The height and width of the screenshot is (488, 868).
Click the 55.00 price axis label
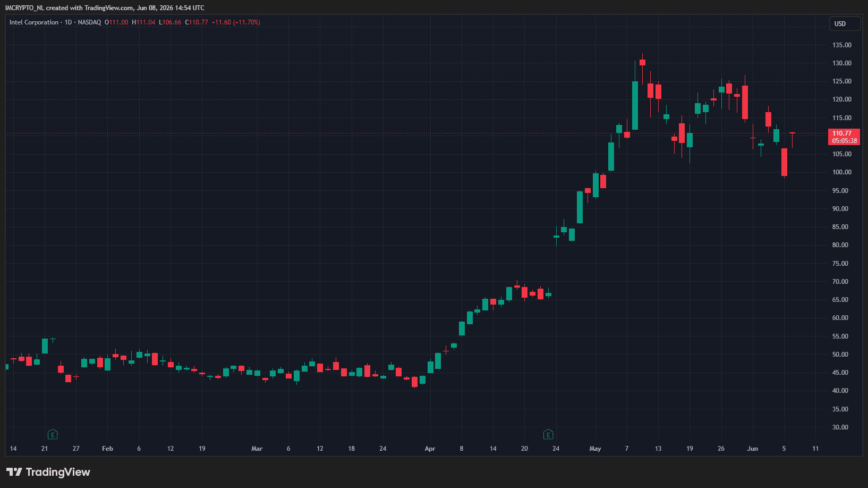click(840, 336)
